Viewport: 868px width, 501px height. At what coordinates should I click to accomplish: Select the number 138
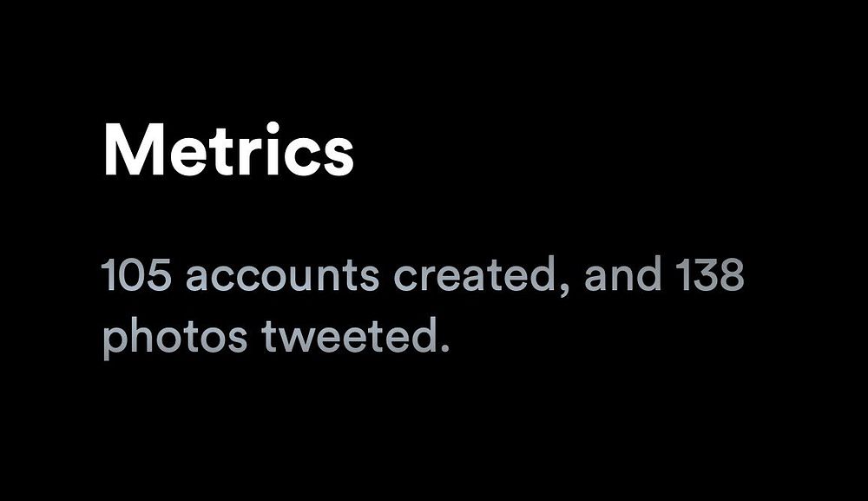point(710,274)
